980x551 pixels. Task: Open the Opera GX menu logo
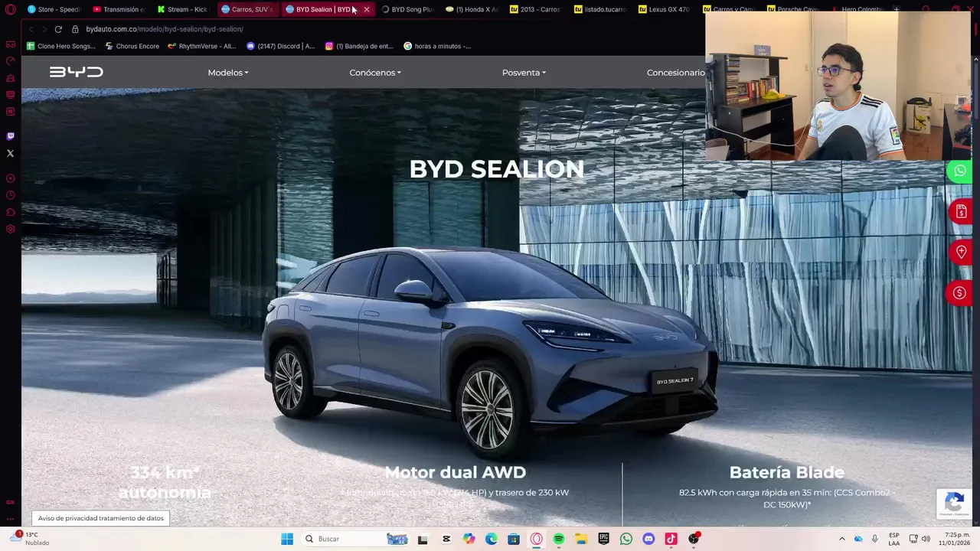[10, 9]
